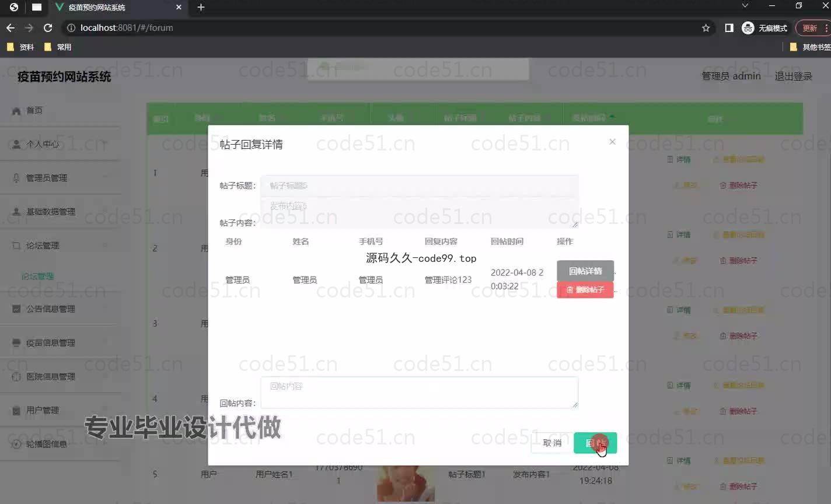The width and height of the screenshot is (831, 504).
Task: Click the icon beside 公告信息管理
Action: click(x=16, y=309)
